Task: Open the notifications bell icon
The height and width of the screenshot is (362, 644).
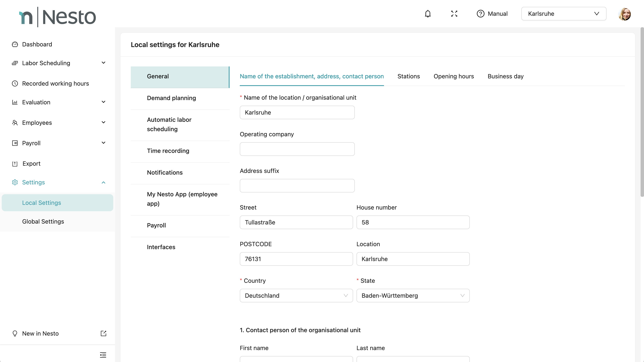Action: [x=428, y=14]
